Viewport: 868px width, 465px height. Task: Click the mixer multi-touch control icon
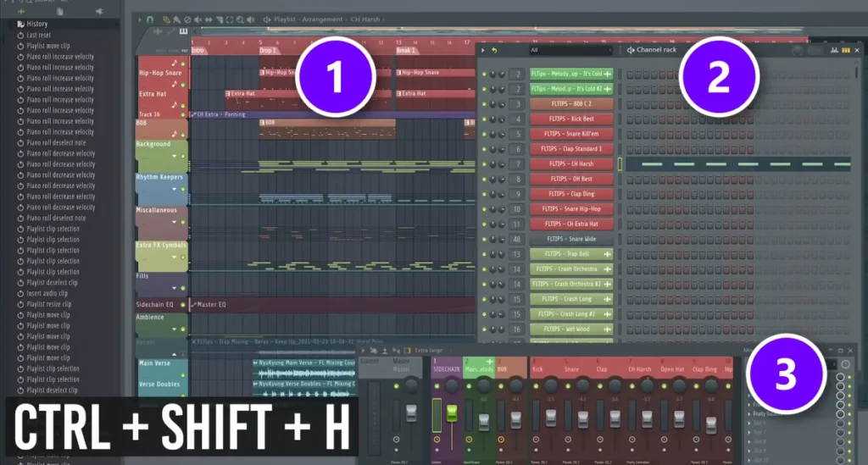tap(374, 350)
